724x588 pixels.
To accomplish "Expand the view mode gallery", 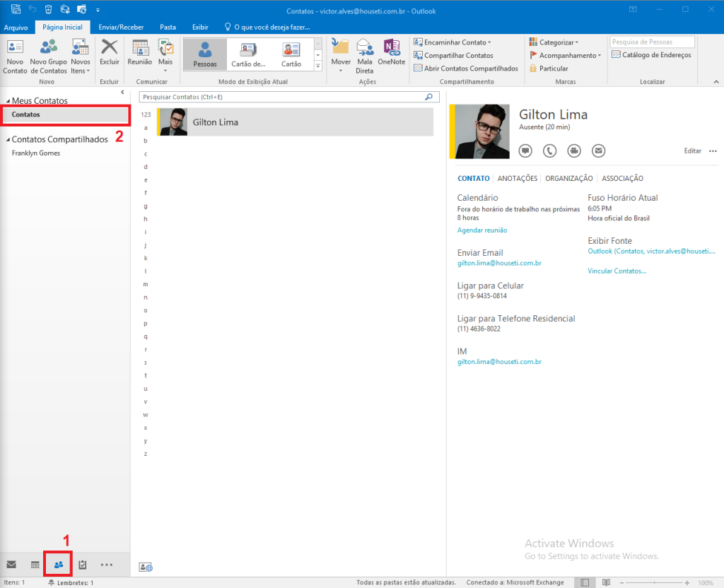I will [x=318, y=66].
